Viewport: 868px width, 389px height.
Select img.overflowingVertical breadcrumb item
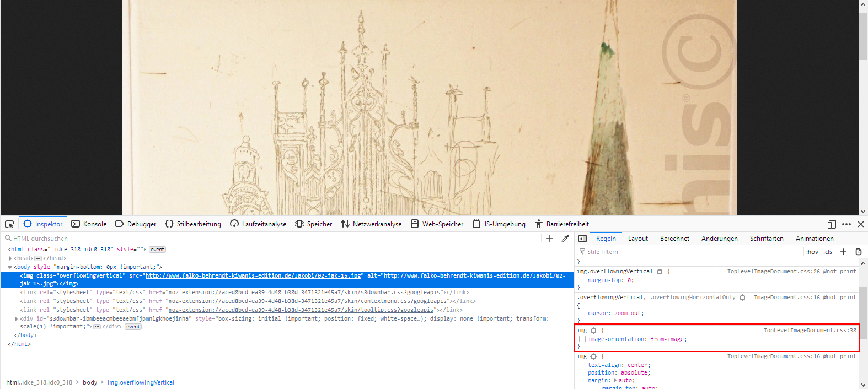[x=141, y=382]
